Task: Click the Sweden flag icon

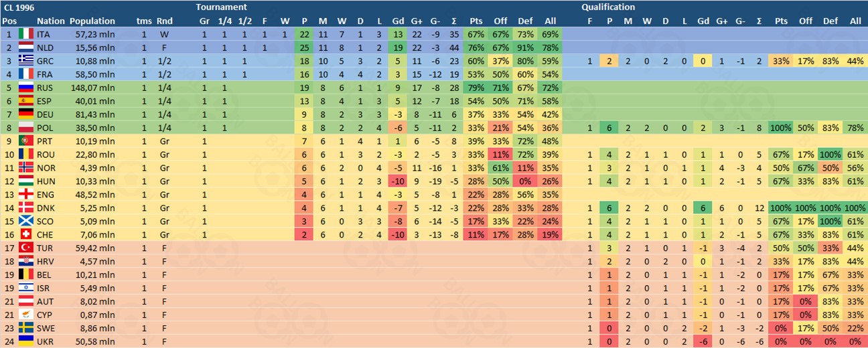Action: pos(25,329)
